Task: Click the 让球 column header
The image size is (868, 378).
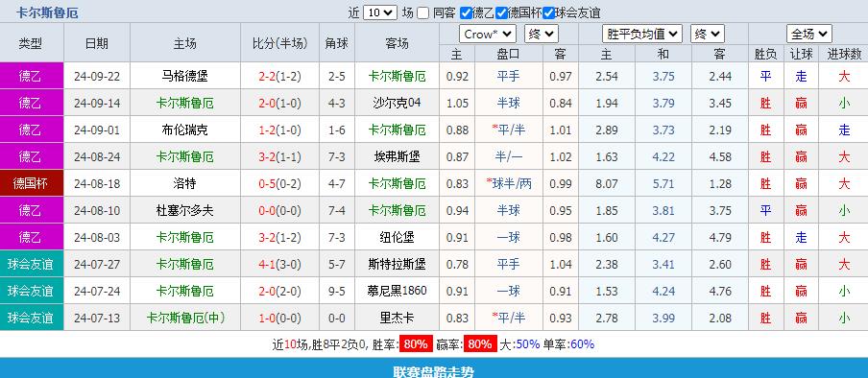Action: [x=801, y=54]
